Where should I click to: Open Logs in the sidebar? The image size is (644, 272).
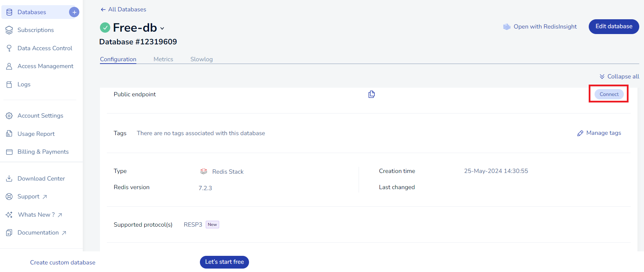24,84
